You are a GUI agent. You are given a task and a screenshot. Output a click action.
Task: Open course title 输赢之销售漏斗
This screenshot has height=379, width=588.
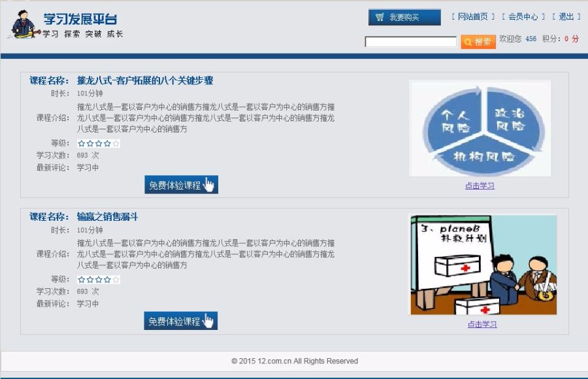point(107,216)
